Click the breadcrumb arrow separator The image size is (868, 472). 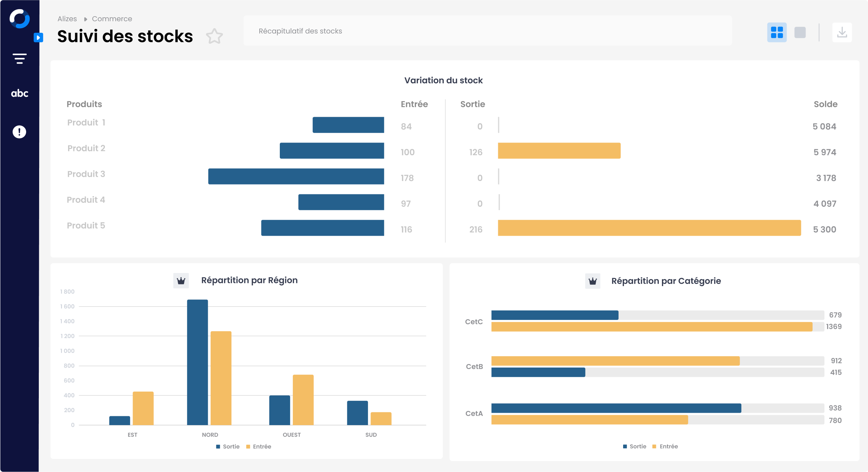pos(85,19)
